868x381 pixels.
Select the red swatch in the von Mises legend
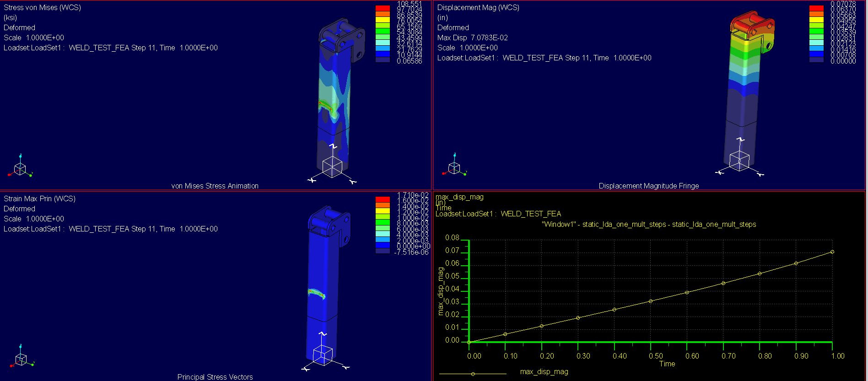pyautogui.click(x=383, y=8)
